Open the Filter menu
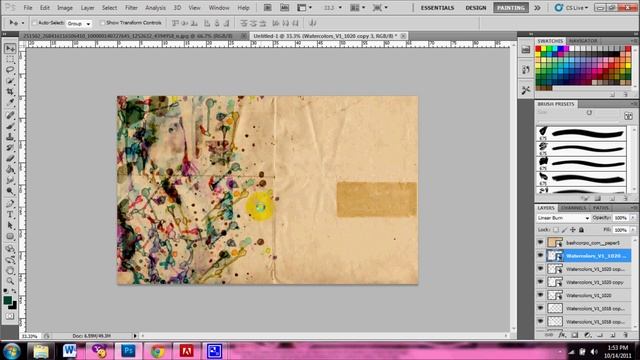 (x=131, y=8)
